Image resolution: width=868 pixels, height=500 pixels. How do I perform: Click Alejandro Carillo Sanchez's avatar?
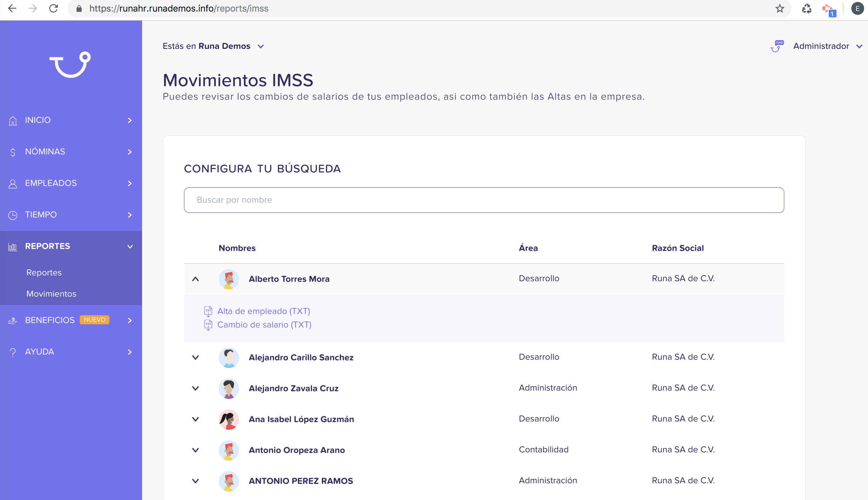(229, 357)
